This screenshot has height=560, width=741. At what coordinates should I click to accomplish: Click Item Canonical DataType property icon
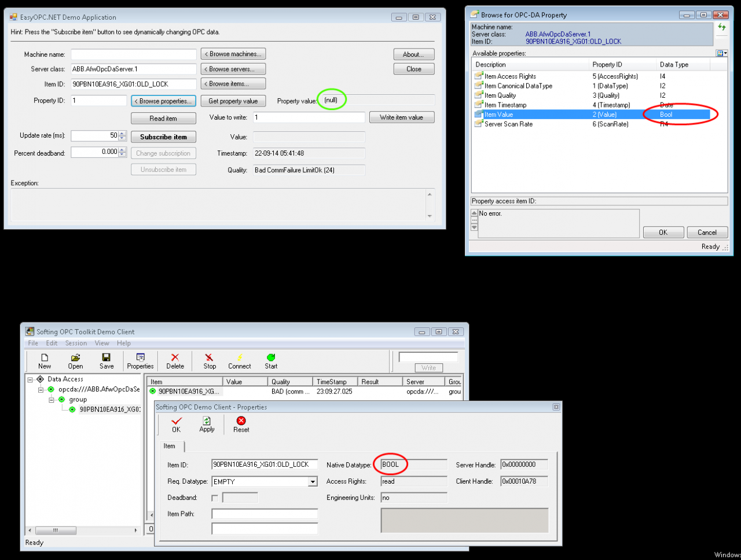[x=479, y=86]
